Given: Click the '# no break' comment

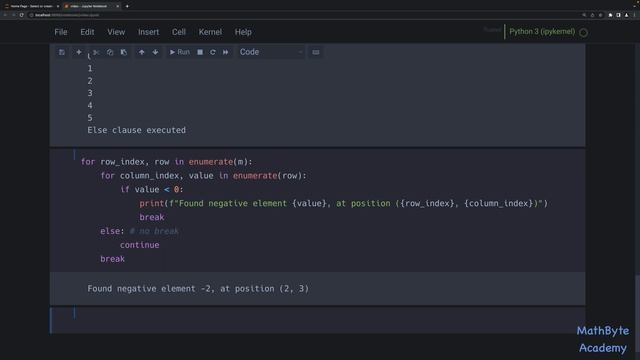Looking at the screenshot, I should pyautogui.click(x=154, y=231).
